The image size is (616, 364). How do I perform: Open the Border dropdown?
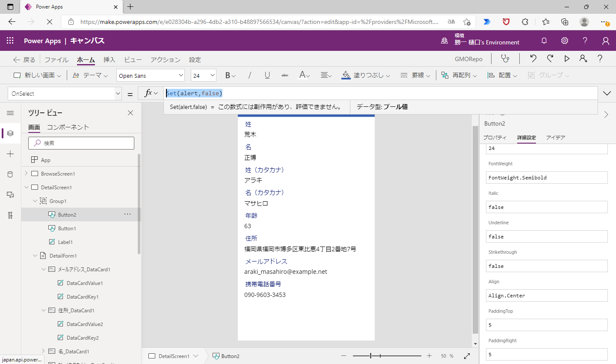(415, 75)
